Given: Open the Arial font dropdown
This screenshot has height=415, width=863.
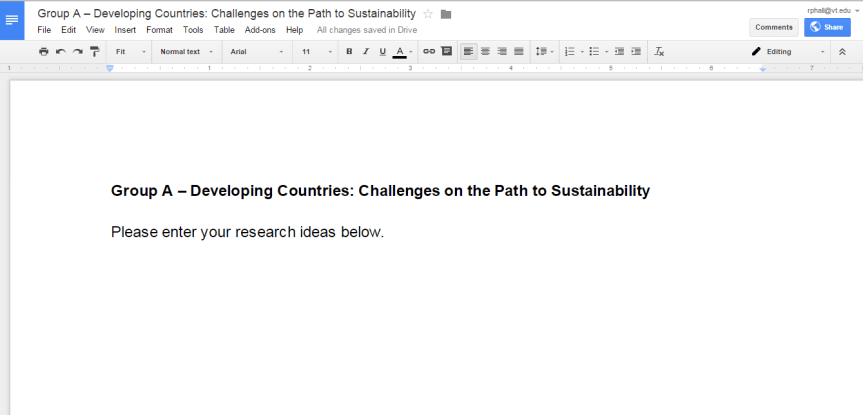Looking at the screenshot, I should [x=256, y=51].
